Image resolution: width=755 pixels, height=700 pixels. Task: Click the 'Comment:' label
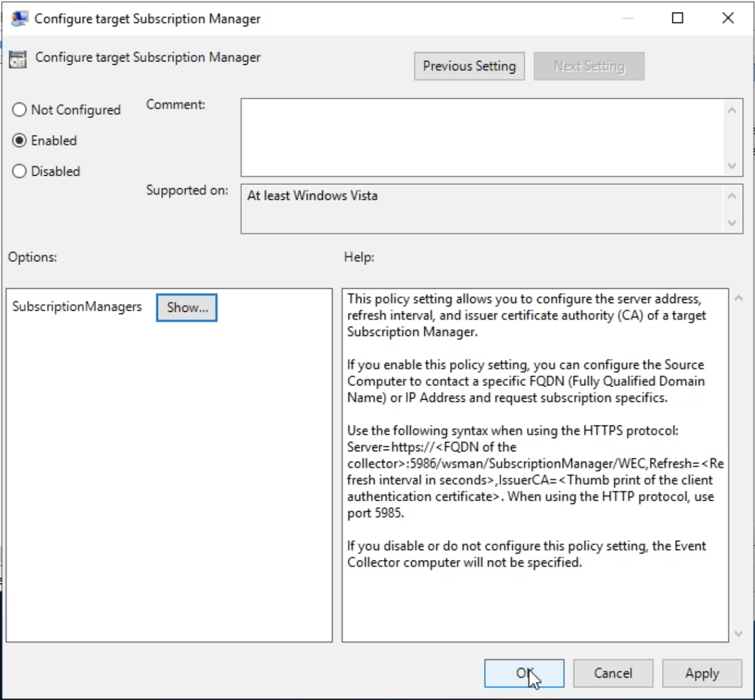[176, 105]
